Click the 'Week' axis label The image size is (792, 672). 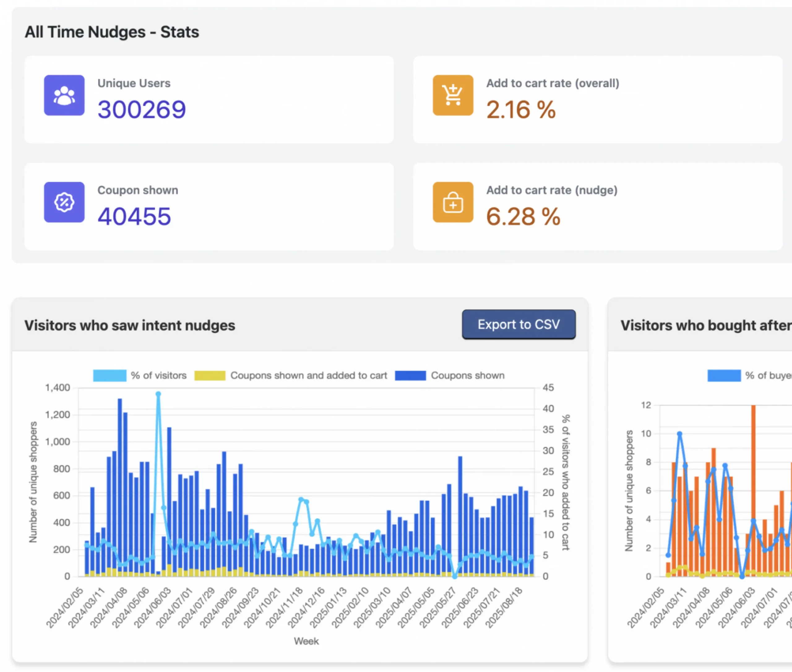pos(306,641)
